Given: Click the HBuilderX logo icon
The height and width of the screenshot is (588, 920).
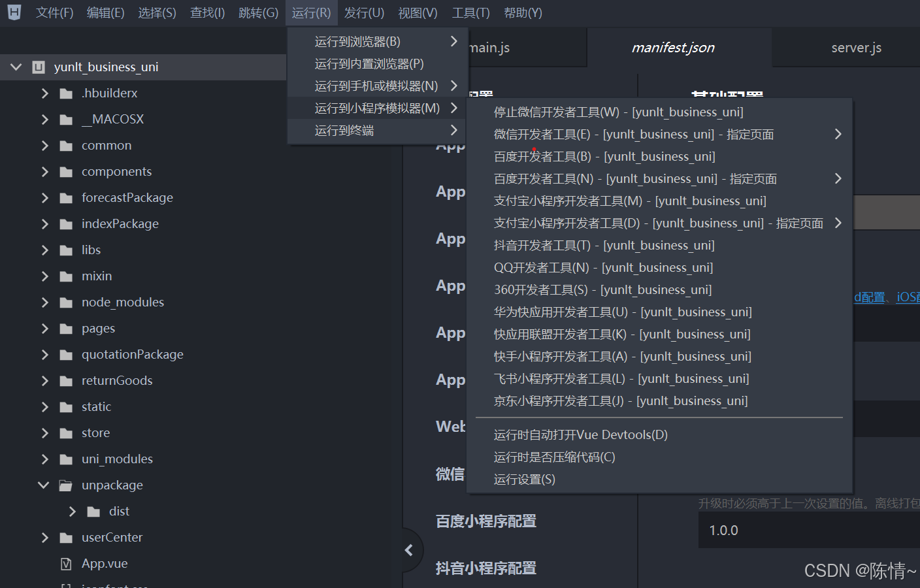Looking at the screenshot, I should [14, 12].
